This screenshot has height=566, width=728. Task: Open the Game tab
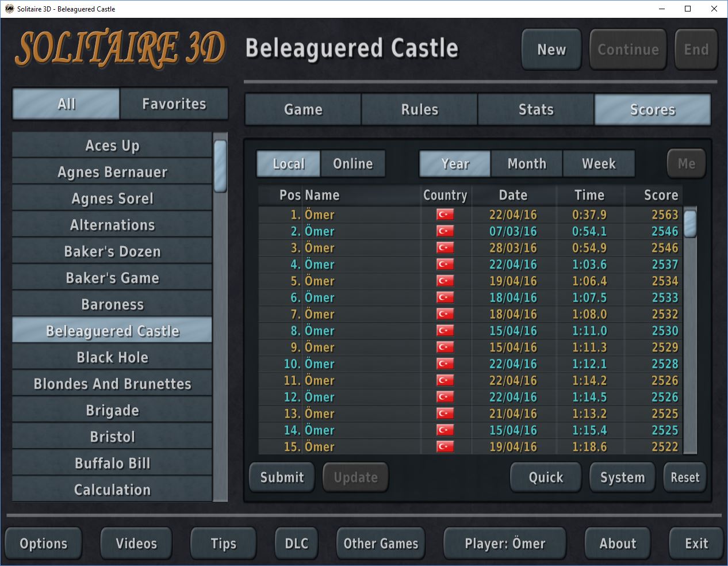(303, 109)
